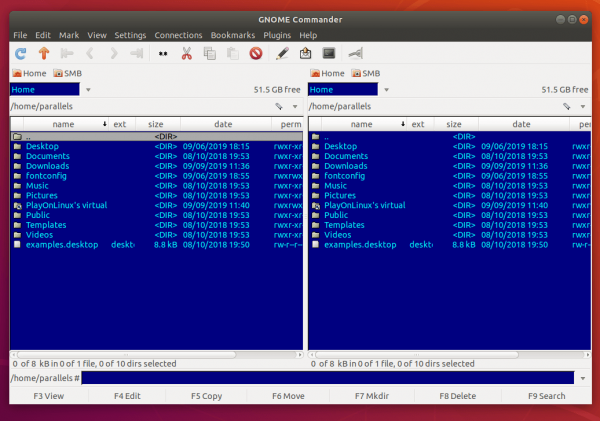This screenshot has height=421, width=600.
Task: Click the F3 View button
Action: pyautogui.click(x=49, y=396)
